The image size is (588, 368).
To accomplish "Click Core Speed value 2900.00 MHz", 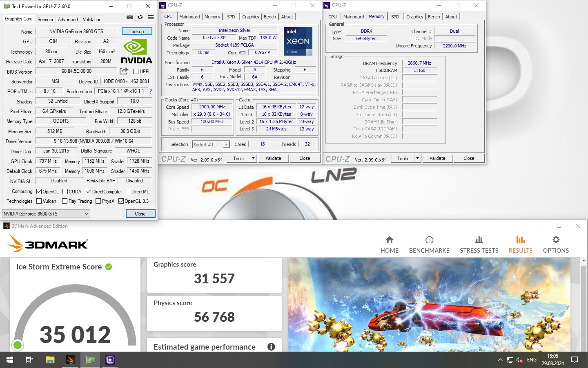I will pos(212,107).
